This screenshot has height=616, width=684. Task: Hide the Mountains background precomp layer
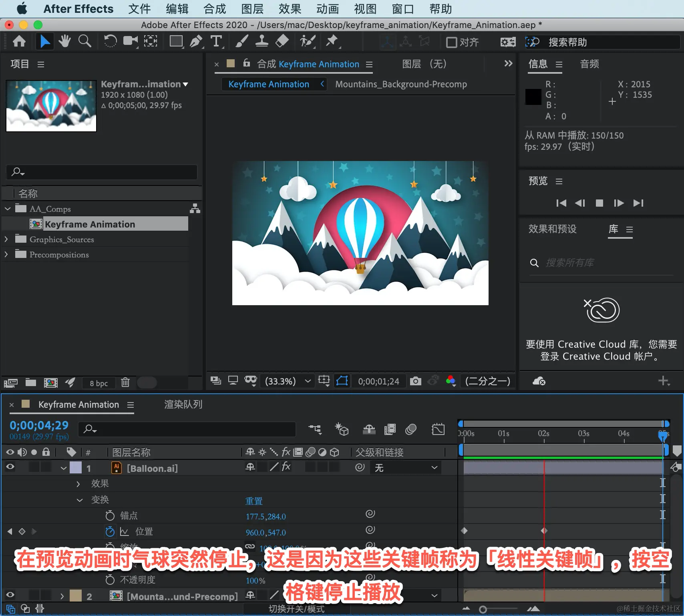[10, 595]
